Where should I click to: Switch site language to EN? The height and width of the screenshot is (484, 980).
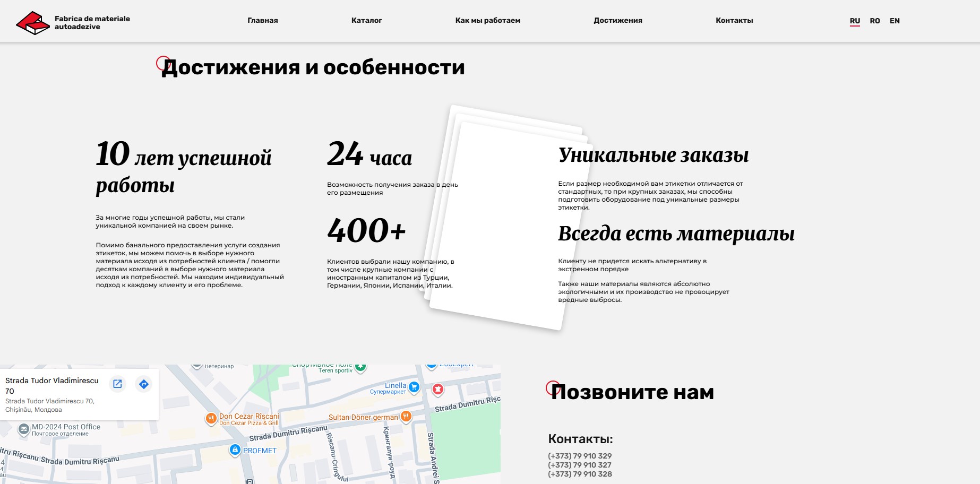(x=895, y=21)
